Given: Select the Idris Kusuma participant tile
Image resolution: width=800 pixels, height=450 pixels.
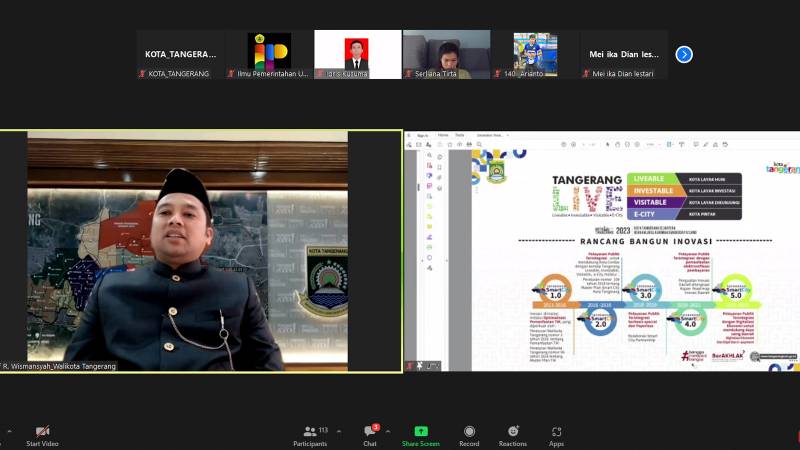Looking at the screenshot, I should pos(358,54).
